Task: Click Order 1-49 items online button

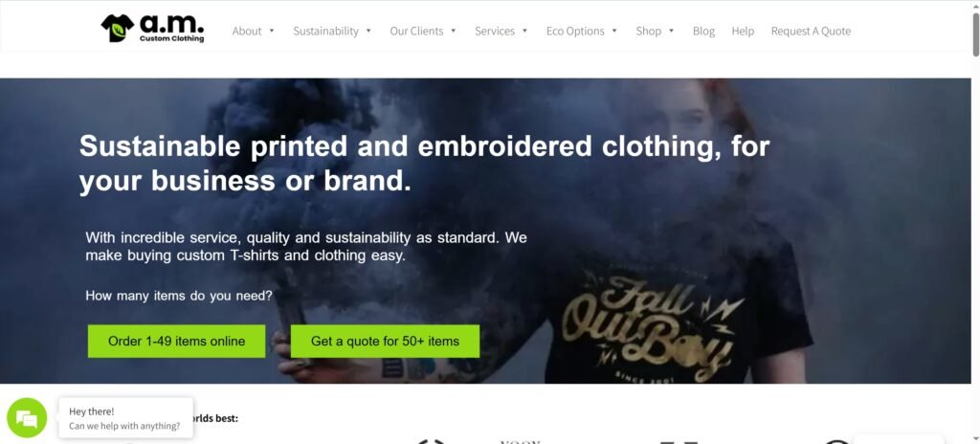Action: [x=176, y=341]
